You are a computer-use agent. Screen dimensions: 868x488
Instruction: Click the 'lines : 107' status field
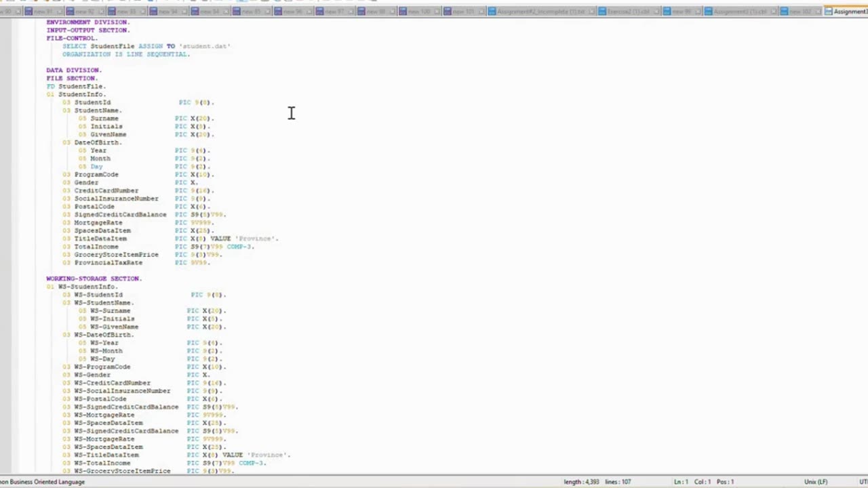point(617,482)
